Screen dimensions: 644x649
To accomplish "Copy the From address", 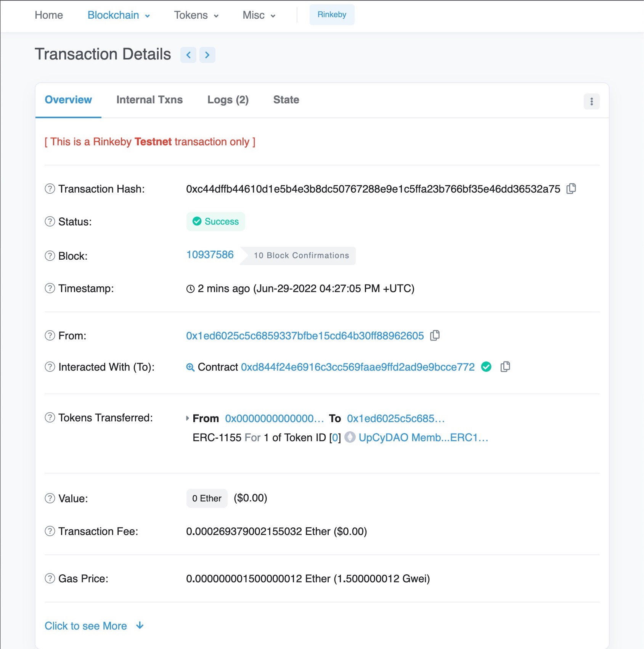I will tap(435, 336).
